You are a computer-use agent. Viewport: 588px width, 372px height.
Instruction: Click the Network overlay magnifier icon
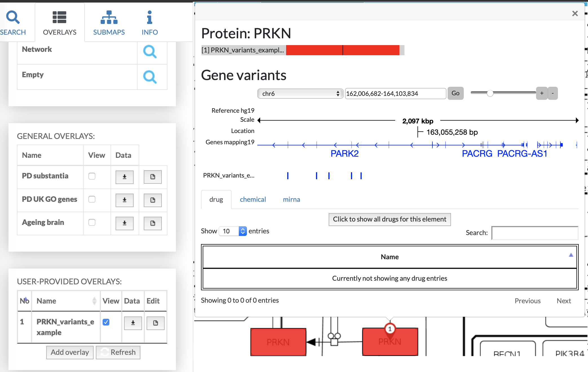[150, 52]
